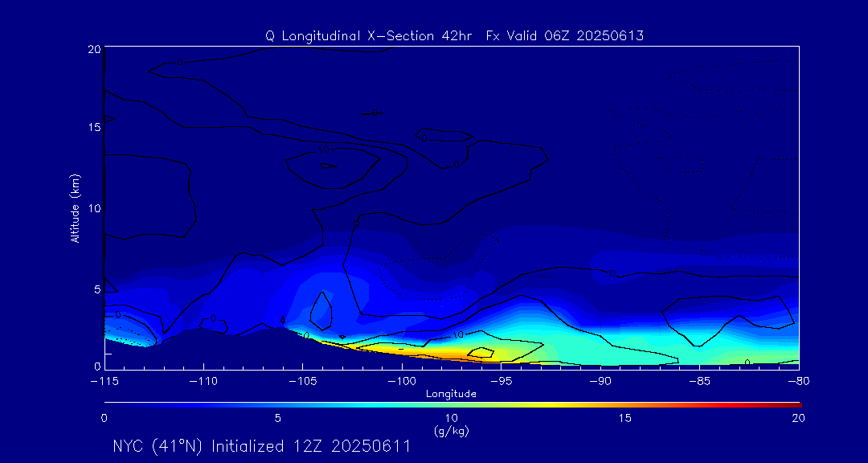Click the -100 longitude tick label
Image resolution: width=868 pixels, height=463 pixels.
point(402,382)
